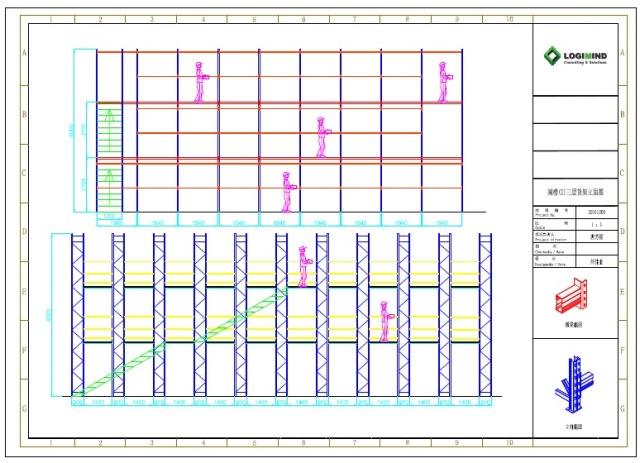This screenshot has height=463, width=640.
Task: Select the upper-level worker figure in side elevation
Action: (x=304, y=267)
